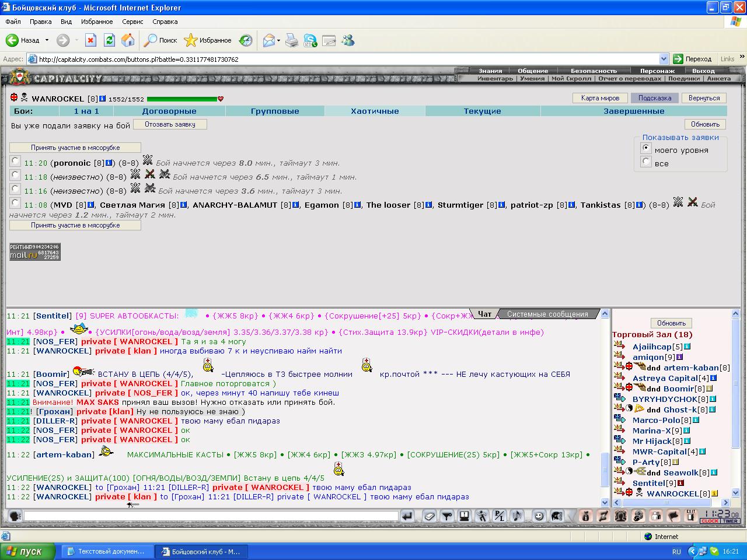Open info icon after WANROCKEL header name
Image resolution: width=747 pixels, height=560 pixels.
tap(103, 99)
